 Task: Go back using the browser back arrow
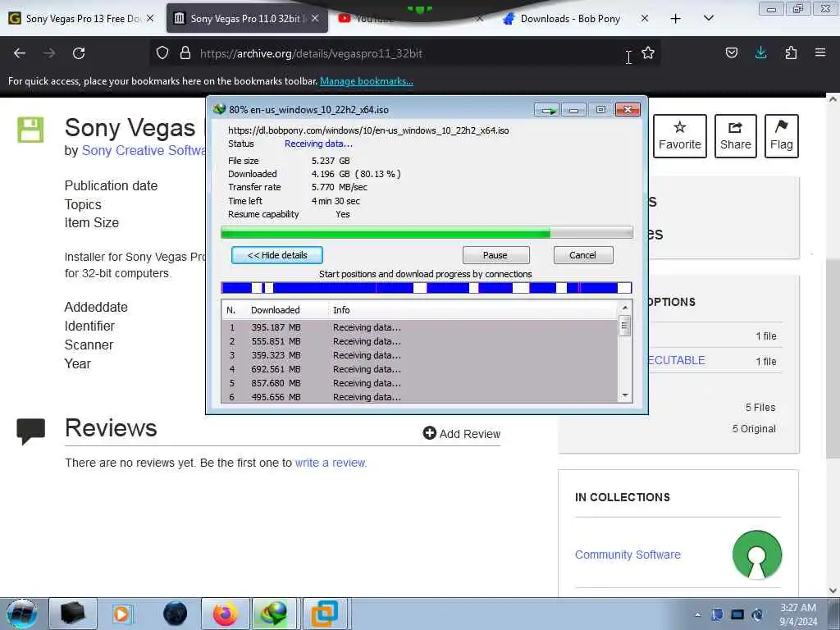coord(20,53)
